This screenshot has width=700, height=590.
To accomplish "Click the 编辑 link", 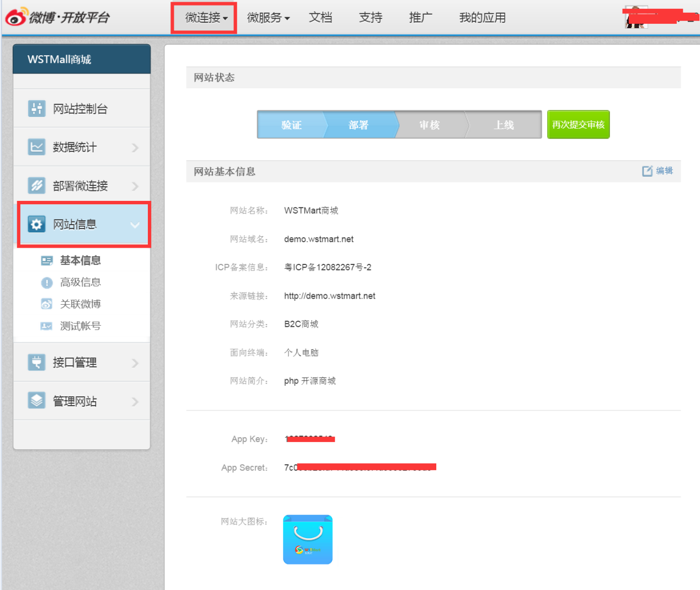I will pyautogui.click(x=664, y=171).
